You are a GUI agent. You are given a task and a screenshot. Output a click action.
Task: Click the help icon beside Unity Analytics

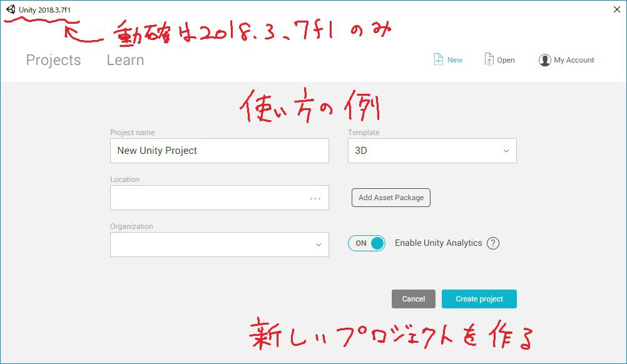(492, 243)
